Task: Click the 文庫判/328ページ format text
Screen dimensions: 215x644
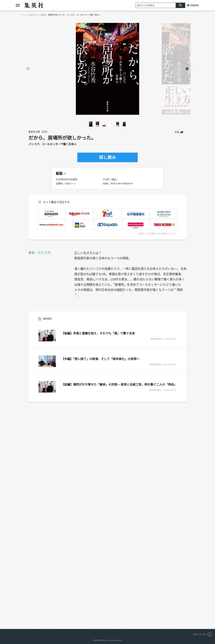Action: pyautogui.click(x=66, y=184)
